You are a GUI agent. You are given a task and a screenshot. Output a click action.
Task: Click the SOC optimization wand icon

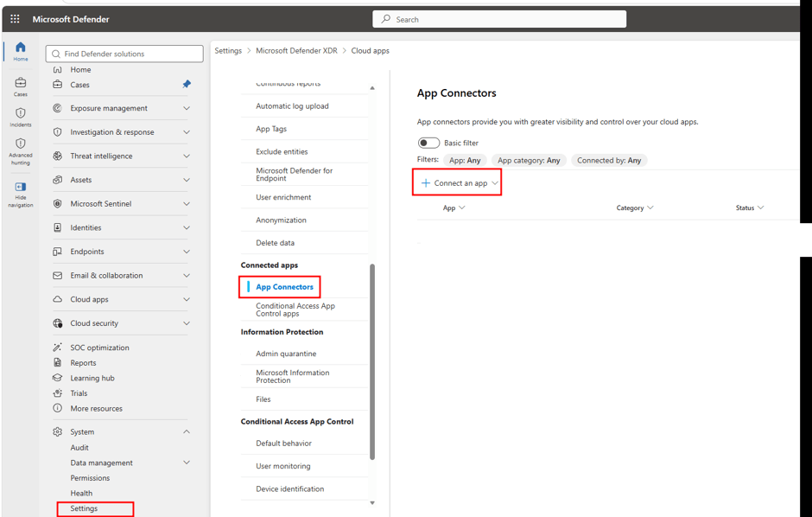(58, 348)
